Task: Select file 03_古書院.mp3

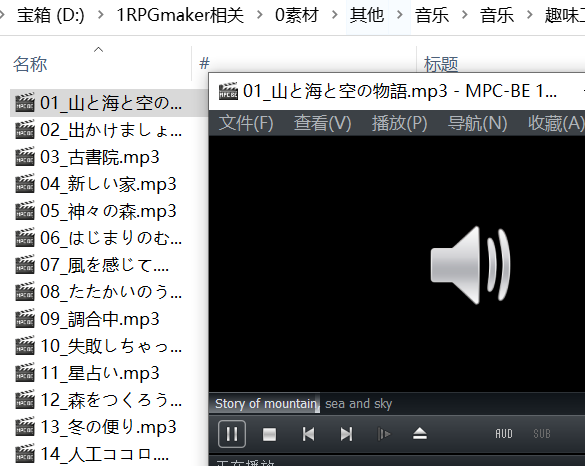Action: 100,157
